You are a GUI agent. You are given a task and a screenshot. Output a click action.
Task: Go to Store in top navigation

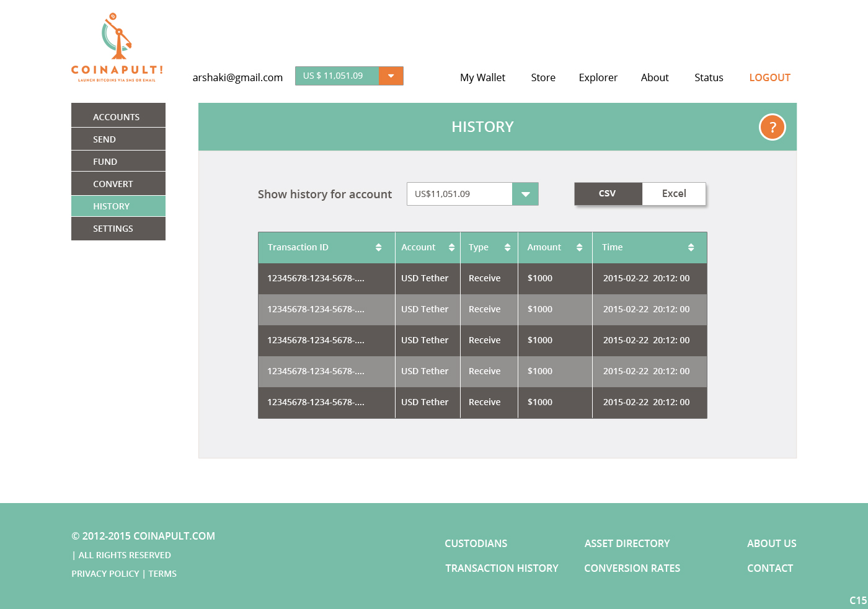click(x=543, y=77)
